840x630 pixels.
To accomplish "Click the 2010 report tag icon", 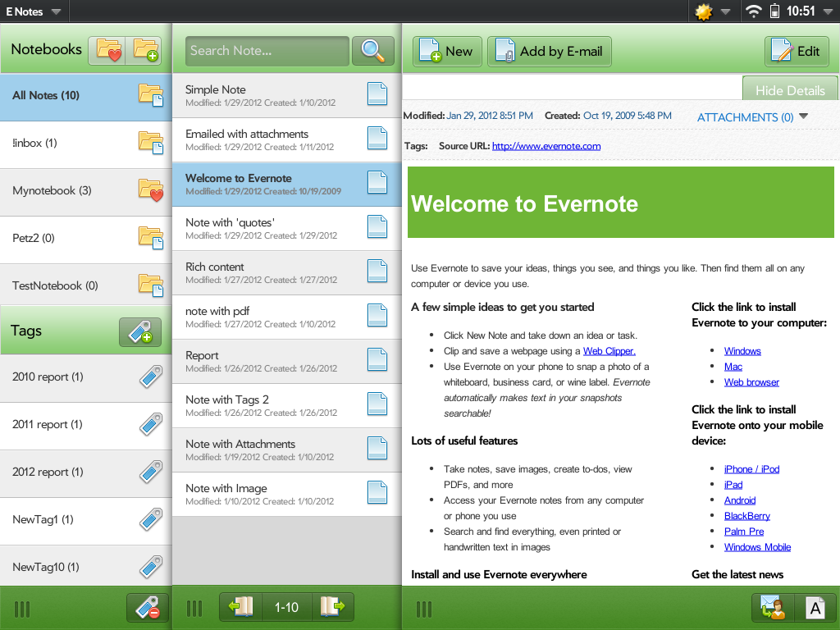I will (x=151, y=377).
